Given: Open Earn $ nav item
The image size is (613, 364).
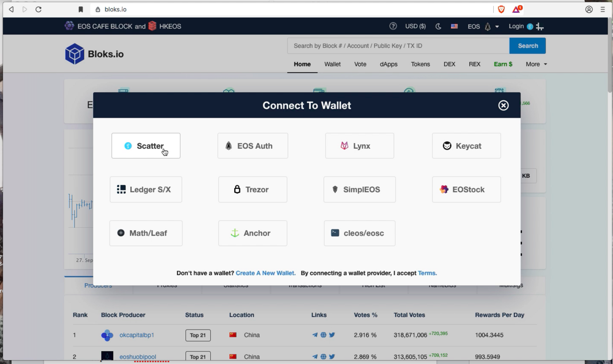Looking at the screenshot, I should tap(503, 64).
